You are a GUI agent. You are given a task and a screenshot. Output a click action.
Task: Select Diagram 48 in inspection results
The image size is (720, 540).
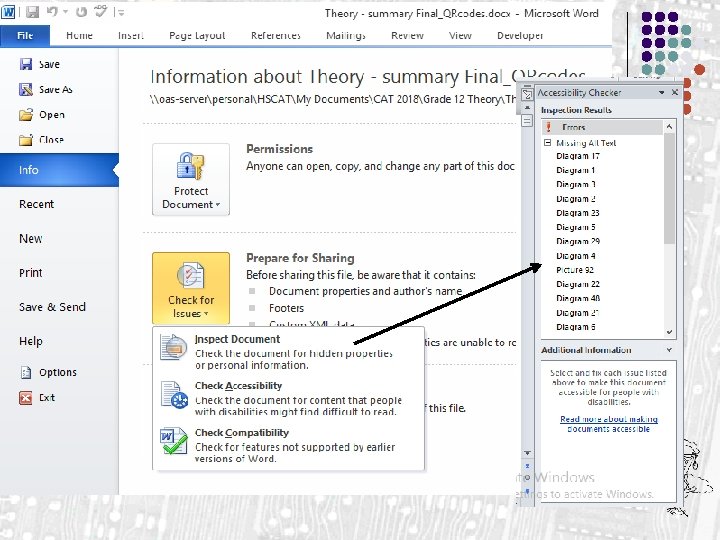coord(578,298)
